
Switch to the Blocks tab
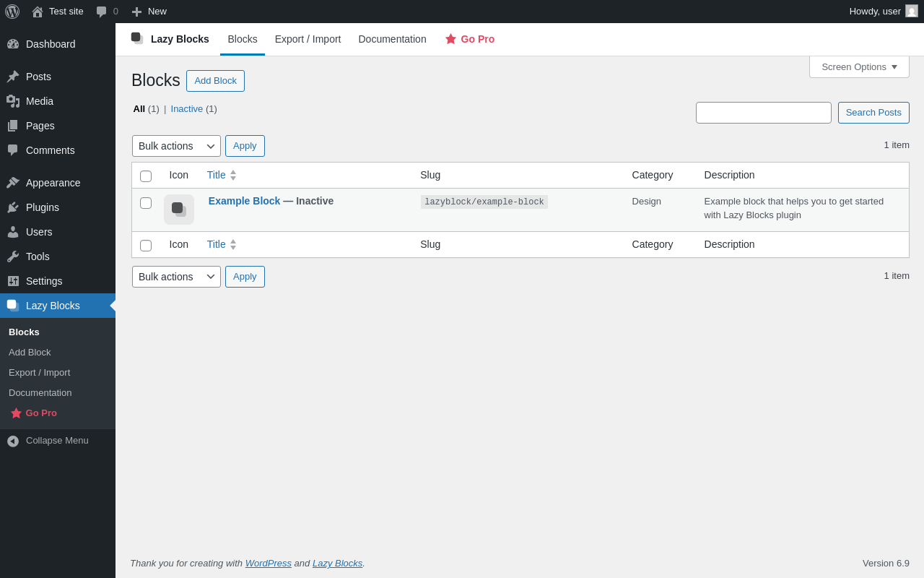coord(243,39)
